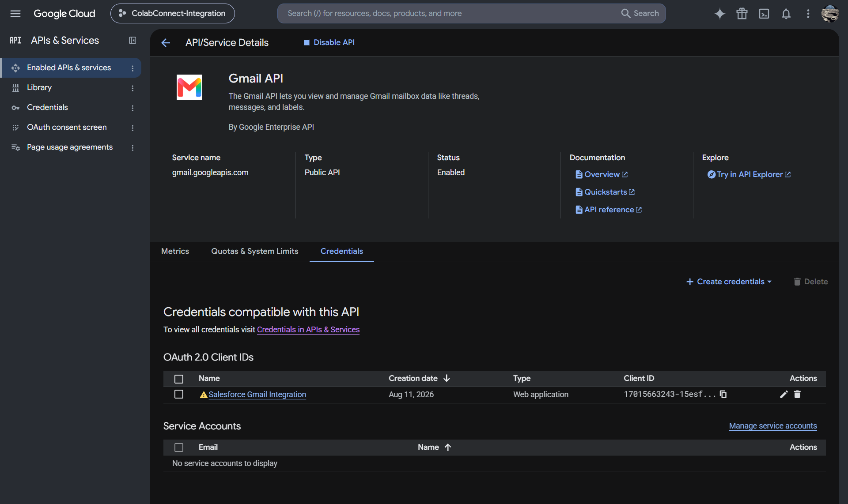The height and width of the screenshot is (504, 848).
Task: Open the top bar more options menu
Action: coord(808,14)
